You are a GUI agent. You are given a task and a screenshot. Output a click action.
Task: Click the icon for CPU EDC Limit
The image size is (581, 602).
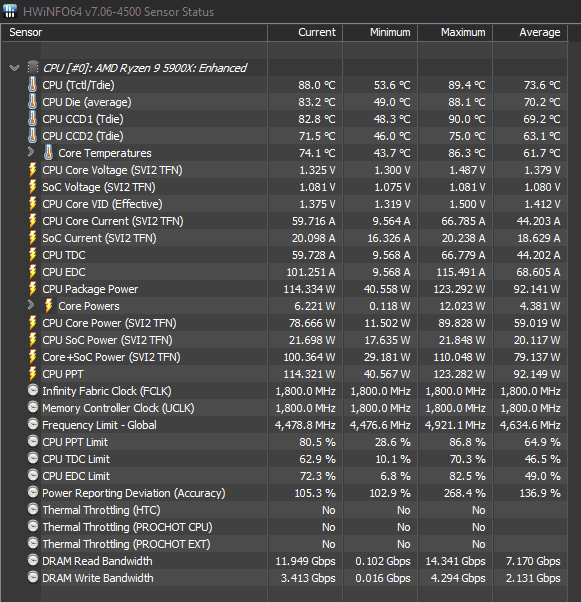point(33,475)
